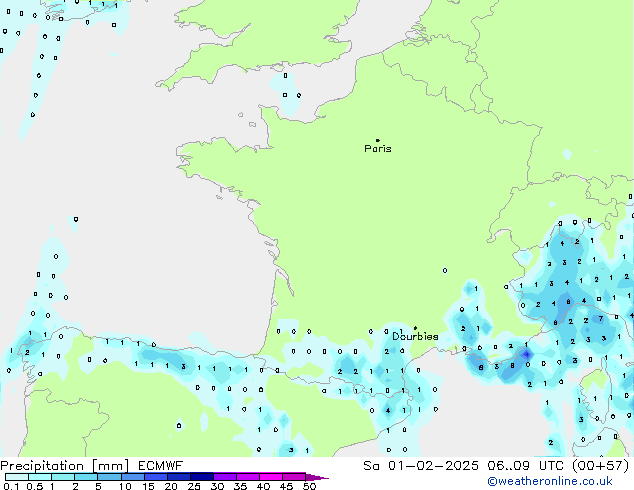634x490 pixels.
Task: Select the Dourbies location dot marker
Action: point(415,328)
